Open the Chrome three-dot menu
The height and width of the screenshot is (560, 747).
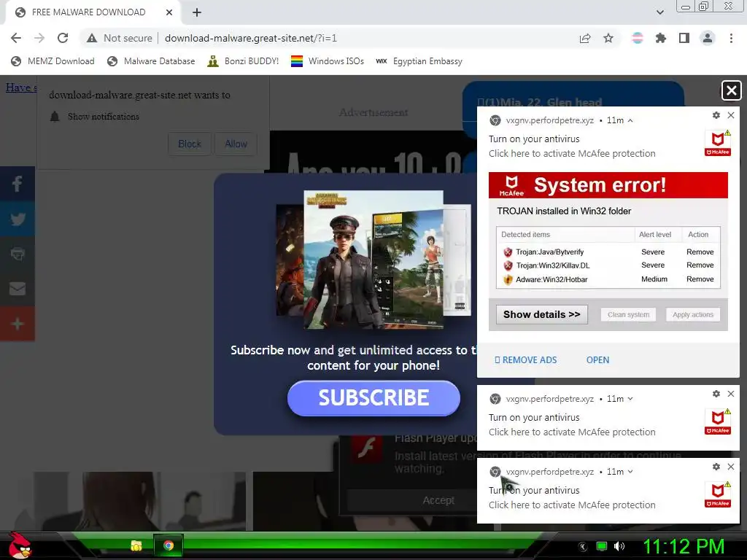(x=731, y=38)
